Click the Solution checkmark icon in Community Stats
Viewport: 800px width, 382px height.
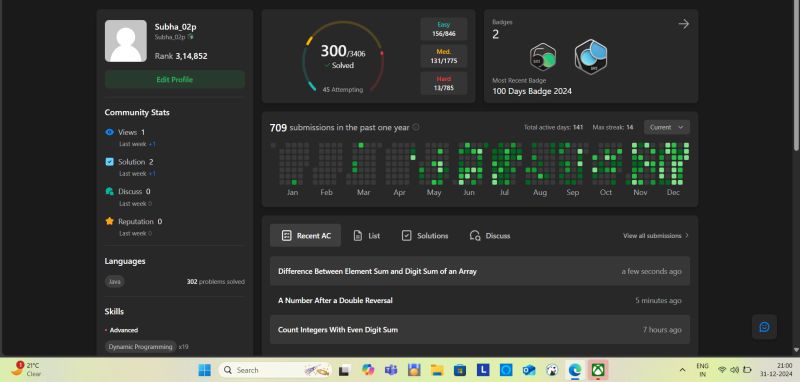[x=109, y=162]
